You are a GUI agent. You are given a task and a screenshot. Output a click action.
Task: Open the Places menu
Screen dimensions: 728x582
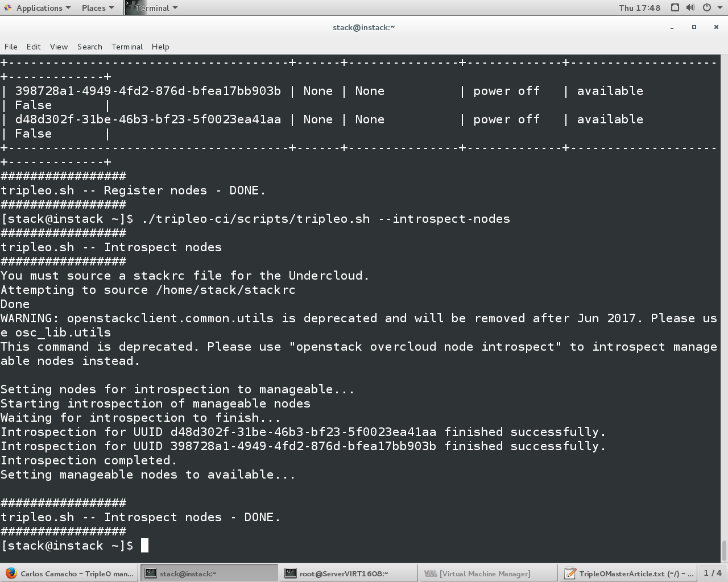tap(93, 7)
